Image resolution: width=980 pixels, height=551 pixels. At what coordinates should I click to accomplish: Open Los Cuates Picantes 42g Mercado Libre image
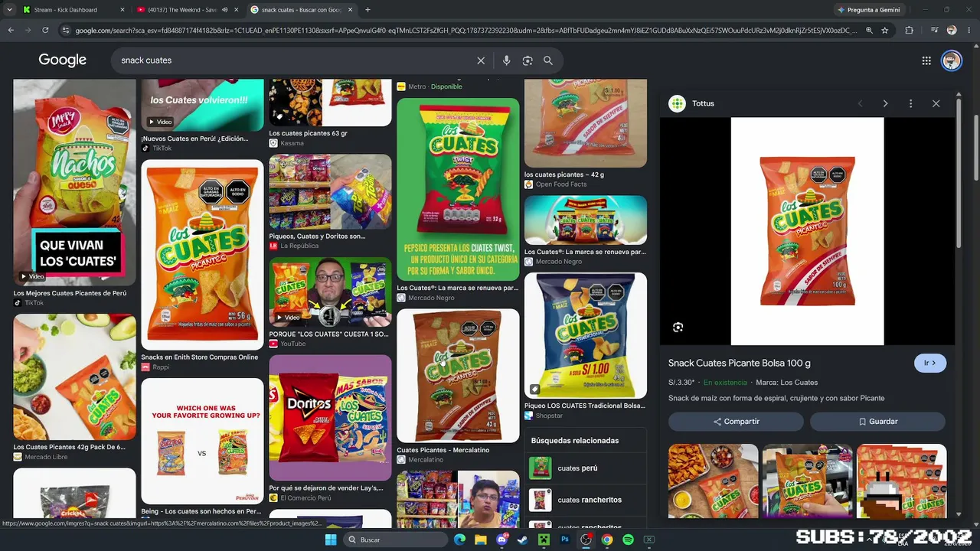(74, 377)
